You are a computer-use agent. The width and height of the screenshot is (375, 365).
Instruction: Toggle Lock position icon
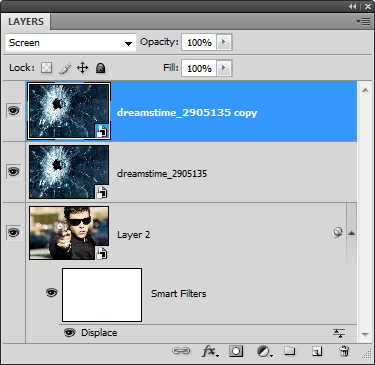pyautogui.click(x=83, y=68)
